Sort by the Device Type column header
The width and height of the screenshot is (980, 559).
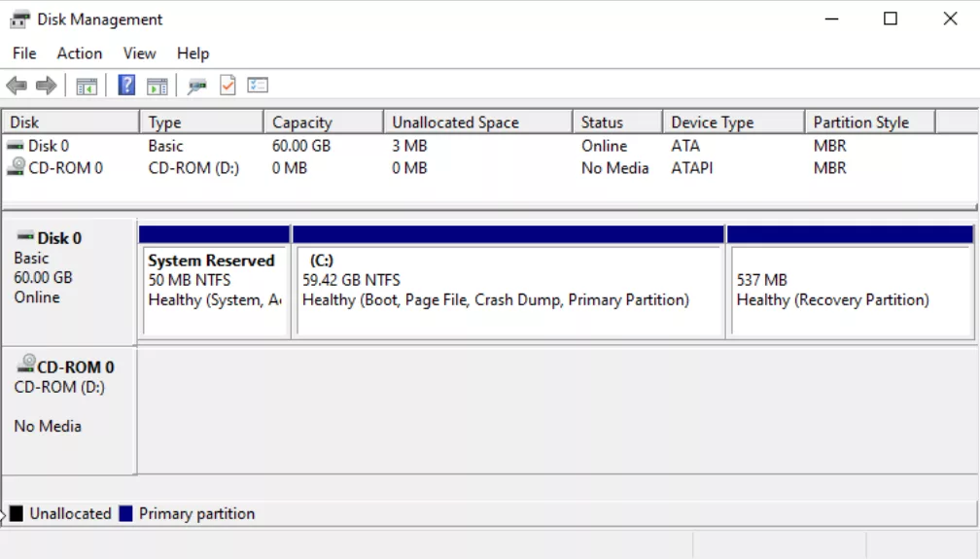pyautogui.click(x=734, y=122)
